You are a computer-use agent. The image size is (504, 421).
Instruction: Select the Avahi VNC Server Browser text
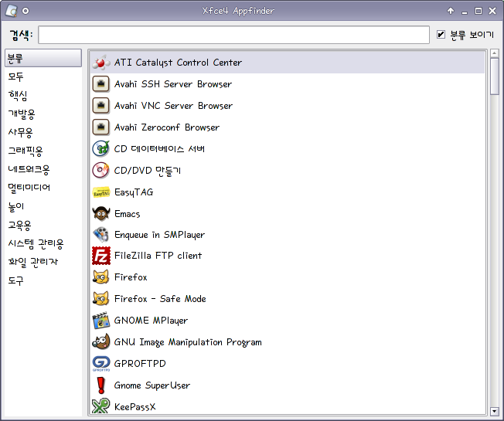pyautogui.click(x=174, y=106)
